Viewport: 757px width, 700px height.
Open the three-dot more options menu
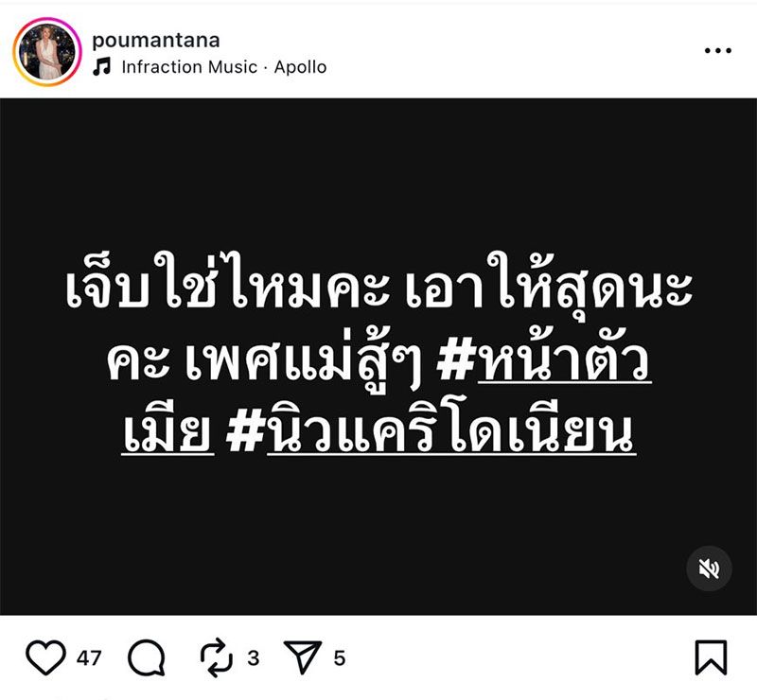[718, 50]
